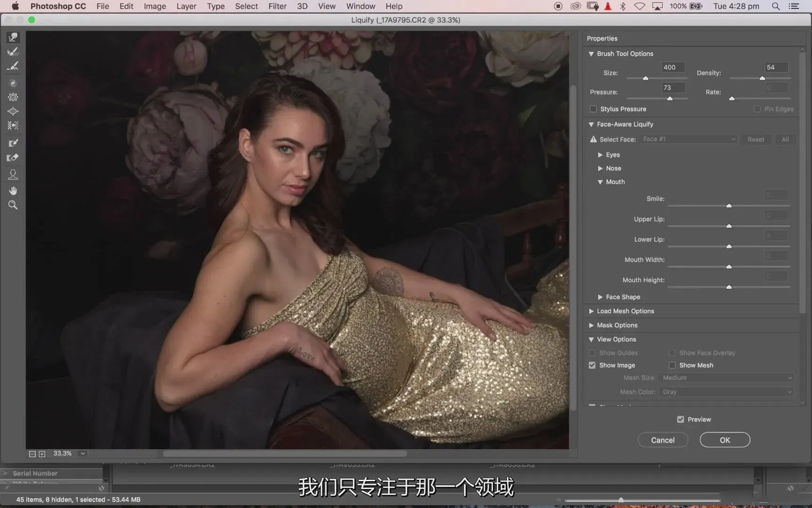Enable the Stylus Pressure checkbox
The height and width of the screenshot is (508, 812).
pyautogui.click(x=593, y=109)
